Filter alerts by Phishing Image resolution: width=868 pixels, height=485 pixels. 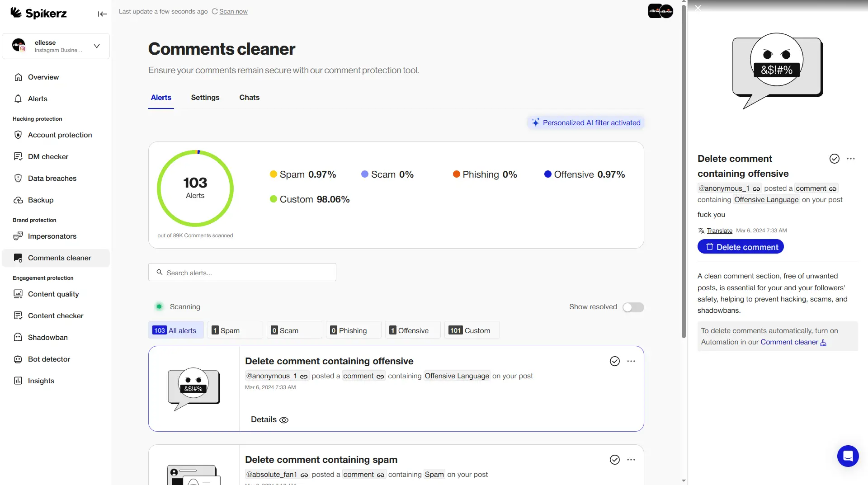(354, 330)
